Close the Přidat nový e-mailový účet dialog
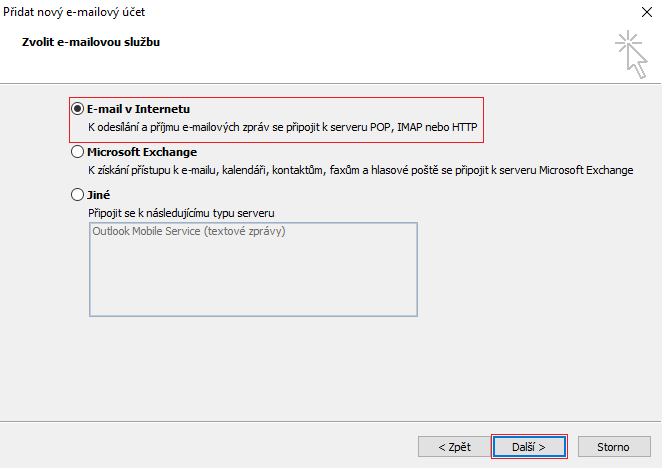 coord(639,14)
